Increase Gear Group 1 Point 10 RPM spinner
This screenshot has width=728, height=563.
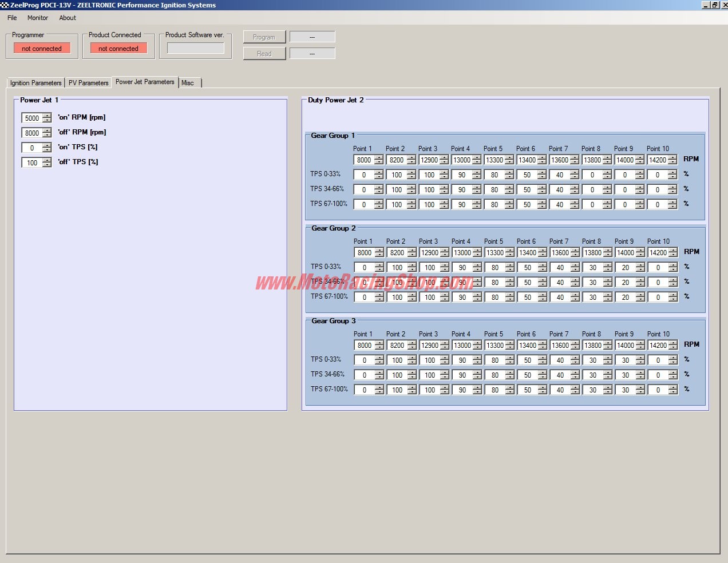pos(672,158)
